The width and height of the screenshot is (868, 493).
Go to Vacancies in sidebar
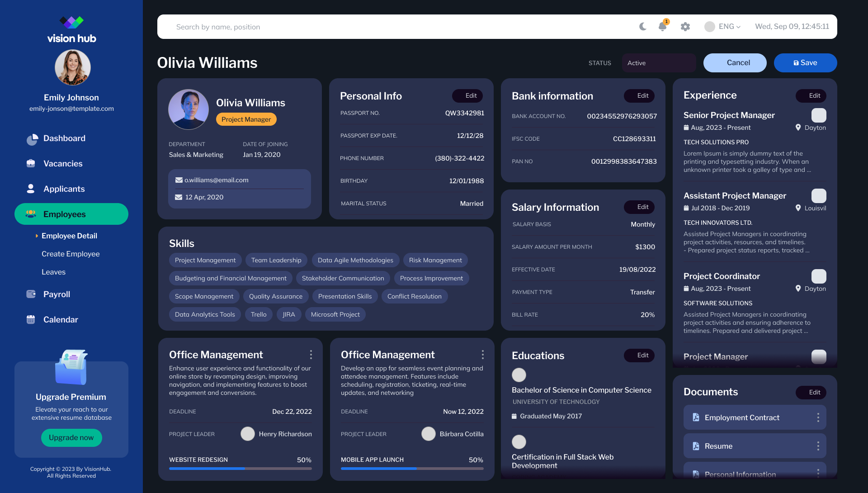(63, 164)
